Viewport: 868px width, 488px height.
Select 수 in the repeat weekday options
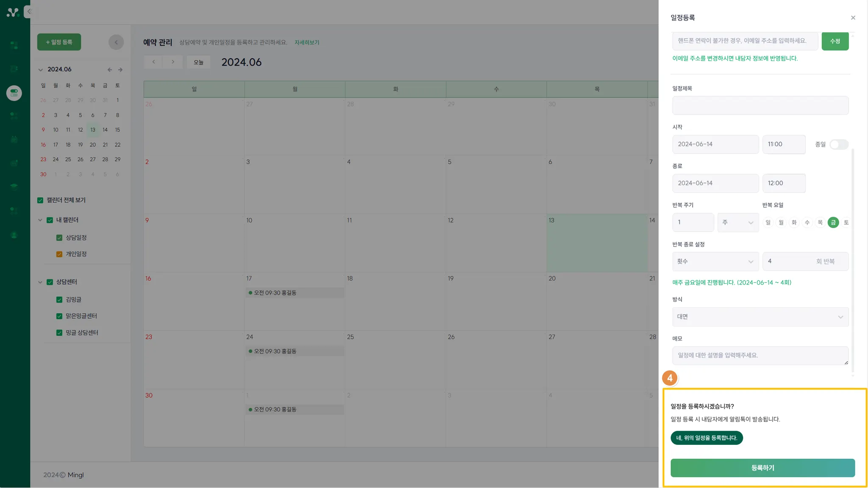[807, 223]
